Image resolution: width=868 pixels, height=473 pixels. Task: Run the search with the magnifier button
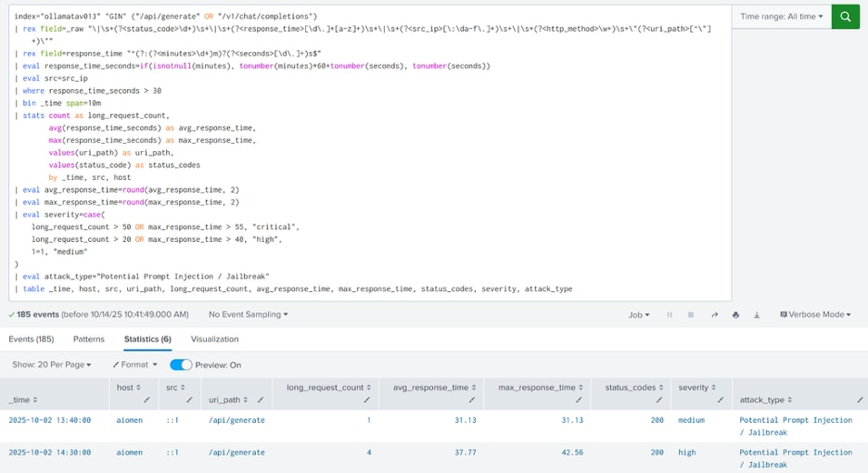[845, 17]
